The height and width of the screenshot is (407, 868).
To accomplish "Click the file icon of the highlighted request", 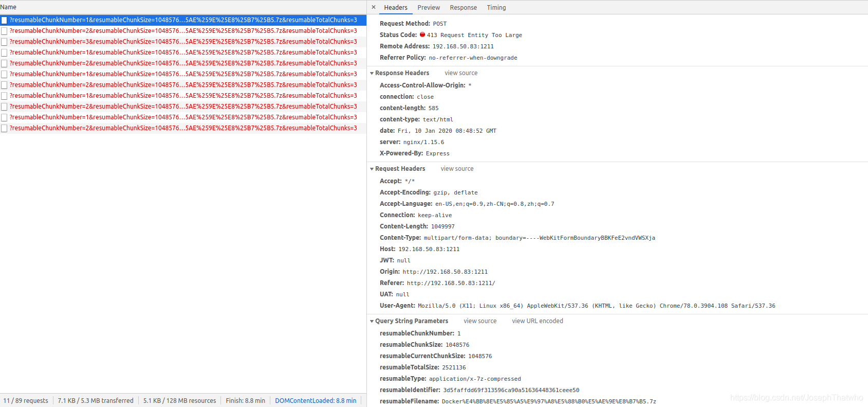I will point(4,20).
